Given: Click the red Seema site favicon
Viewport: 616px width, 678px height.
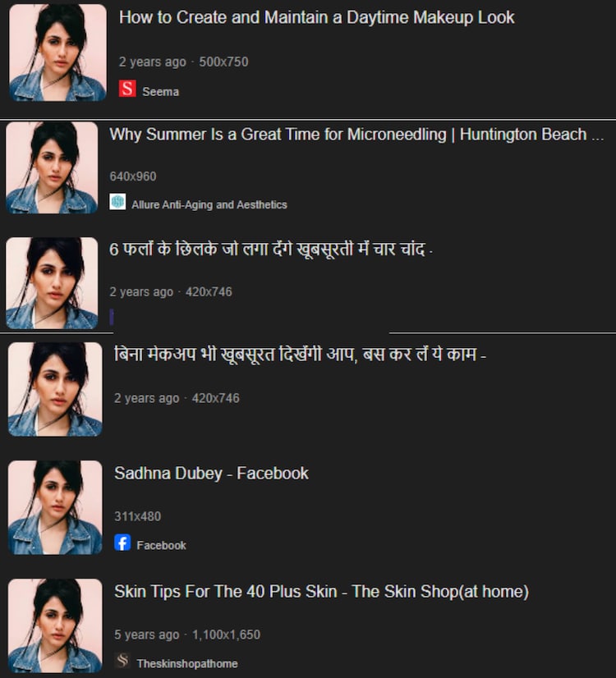Looking at the screenshot, I should coord(127,89).
